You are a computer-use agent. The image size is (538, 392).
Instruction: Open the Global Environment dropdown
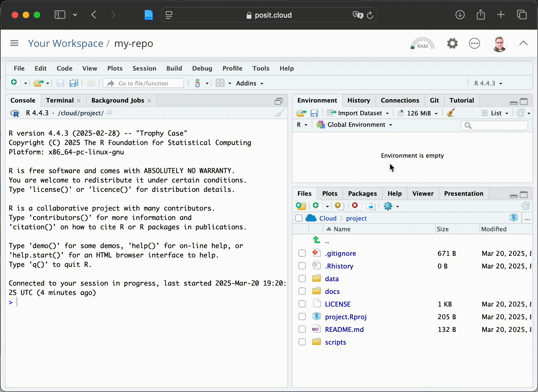355,125
